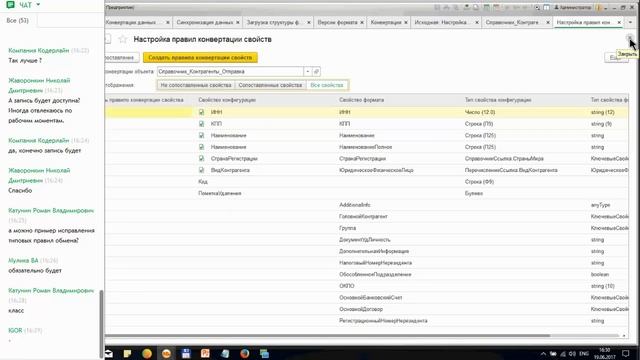Click the calendar icon in top toolbar
Screen dimensions: 640x360
click(496, 8)
